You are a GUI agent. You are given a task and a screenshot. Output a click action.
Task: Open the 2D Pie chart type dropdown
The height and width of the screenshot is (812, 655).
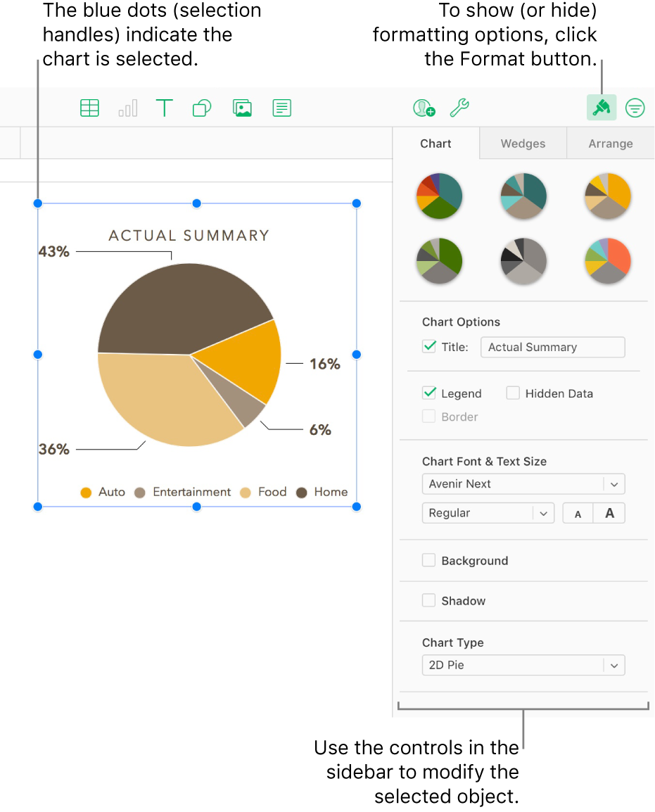point(523,665)
